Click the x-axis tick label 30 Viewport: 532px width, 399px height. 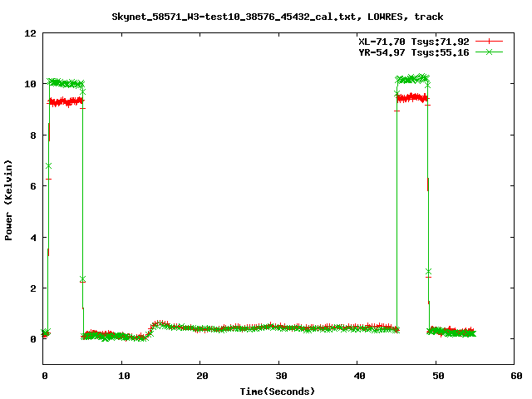click(x=281, y=376)
